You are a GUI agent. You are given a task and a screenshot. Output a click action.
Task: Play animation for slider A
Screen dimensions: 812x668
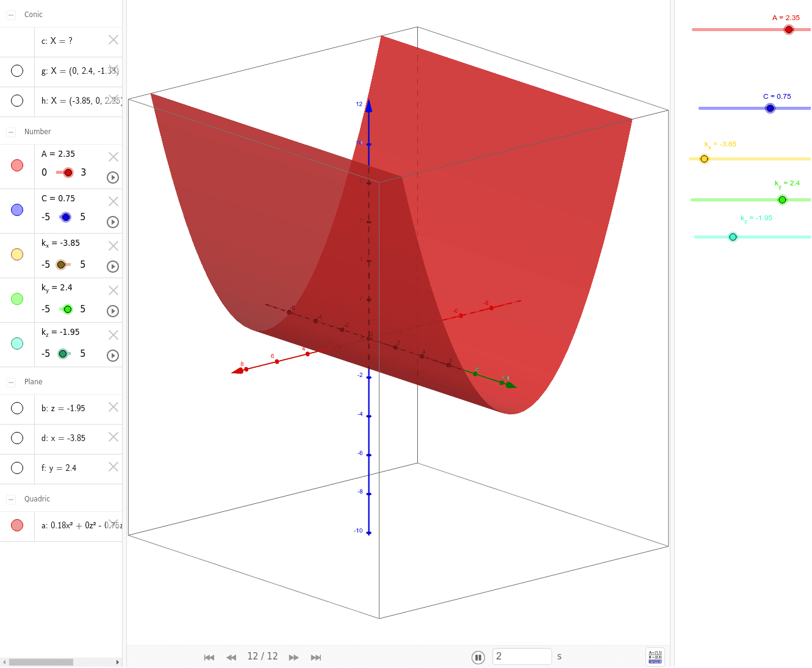[x=113, y=178]
